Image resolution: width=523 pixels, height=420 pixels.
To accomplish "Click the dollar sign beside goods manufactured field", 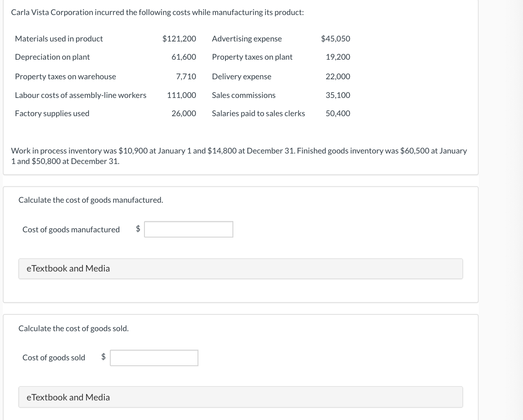I will coord(138,229).
